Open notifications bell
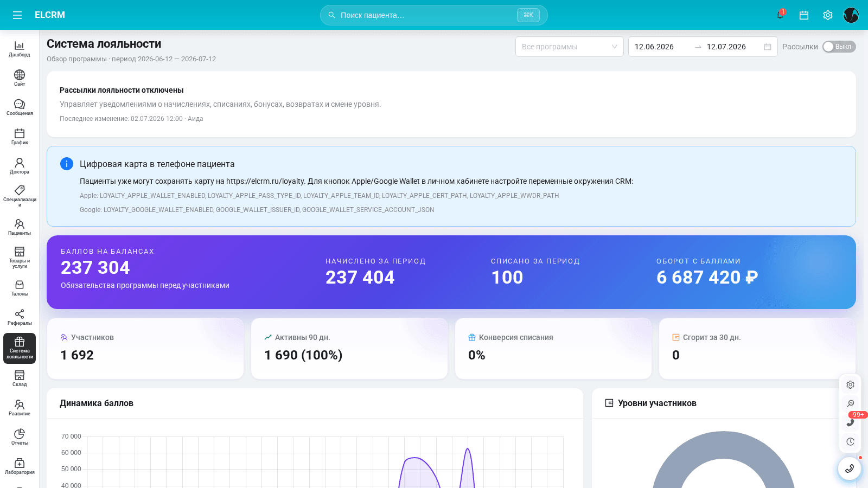 tap(780, 15)
